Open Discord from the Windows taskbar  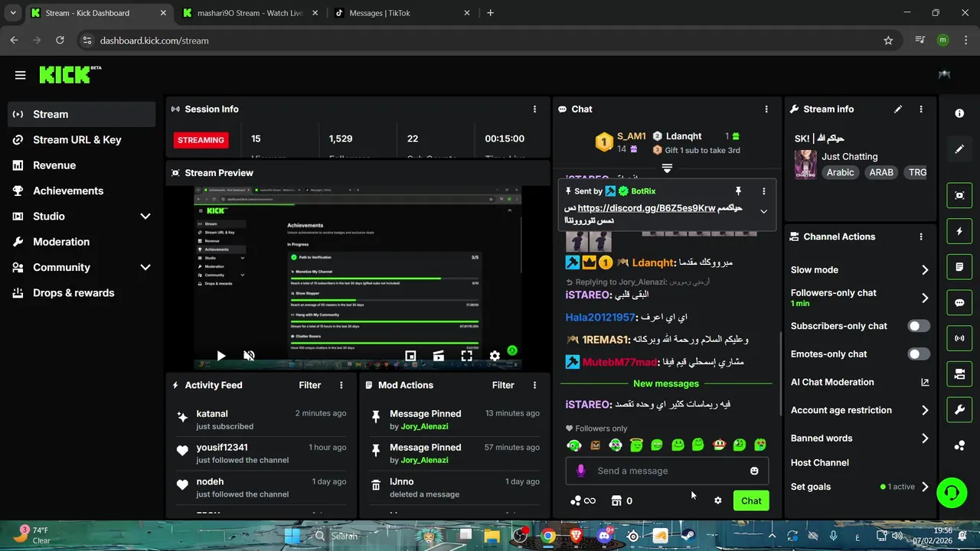[604, 536]
